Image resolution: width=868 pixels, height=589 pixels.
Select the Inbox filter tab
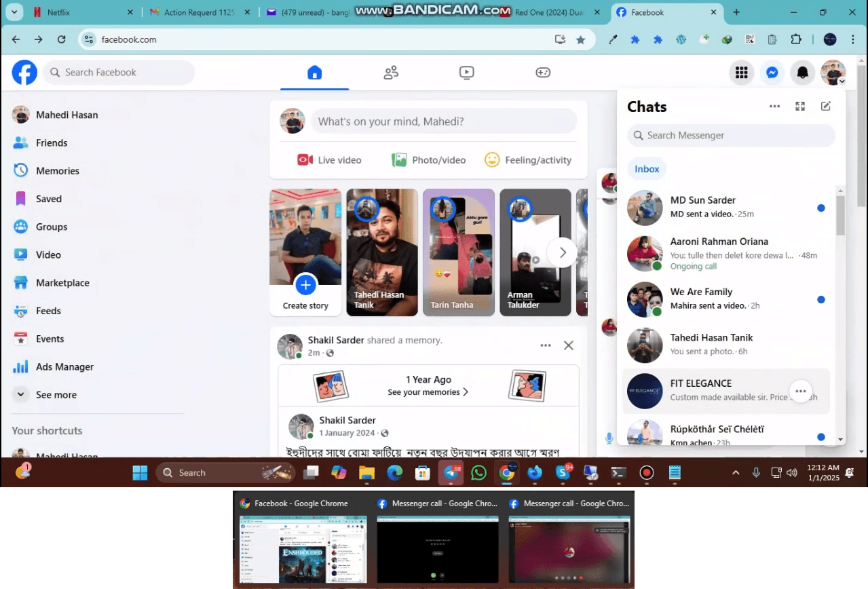click(647, 169)
